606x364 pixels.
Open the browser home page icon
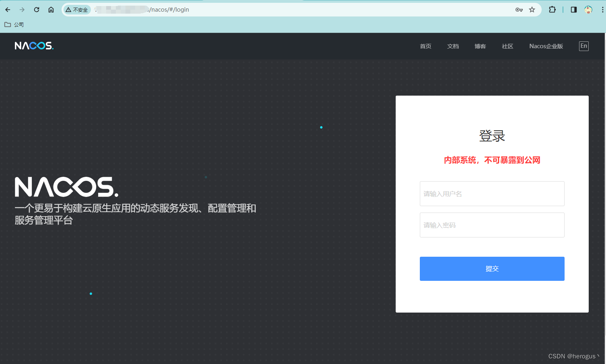pos(51,9)
